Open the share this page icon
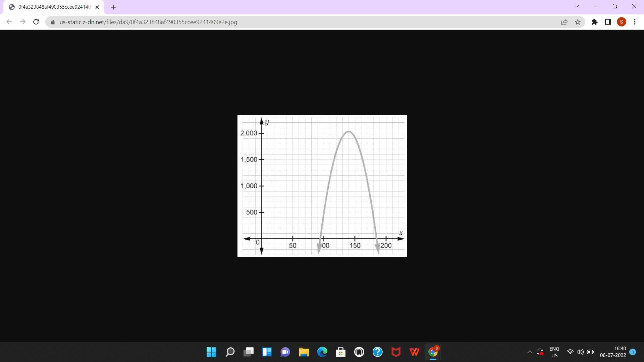644x362 pixels. 564,22
